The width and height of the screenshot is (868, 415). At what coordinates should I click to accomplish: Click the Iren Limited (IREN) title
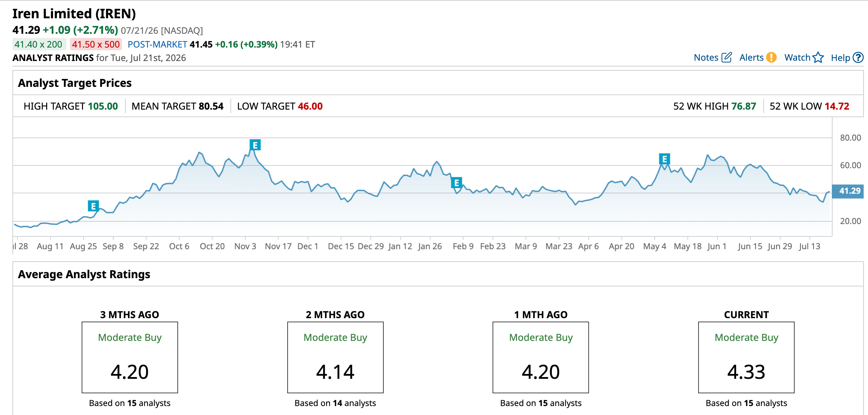74,14
